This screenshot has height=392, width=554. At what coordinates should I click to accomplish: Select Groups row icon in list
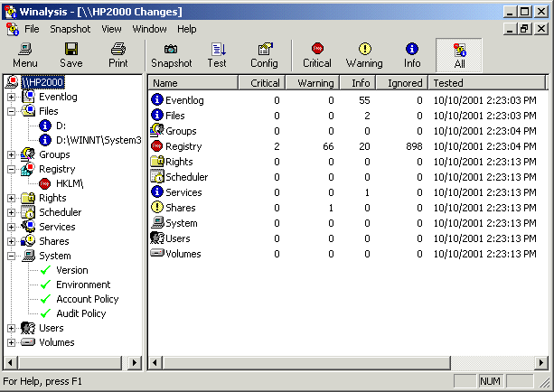tap(157, 130)
